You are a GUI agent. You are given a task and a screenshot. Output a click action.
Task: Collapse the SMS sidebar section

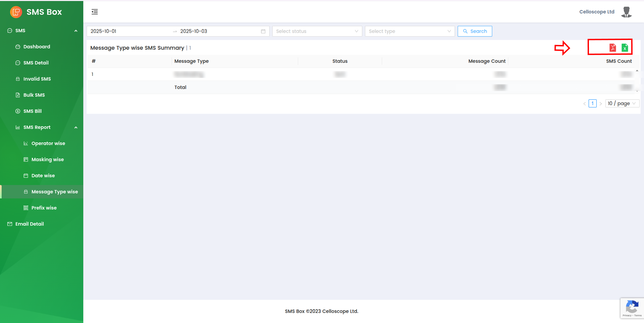76,31
